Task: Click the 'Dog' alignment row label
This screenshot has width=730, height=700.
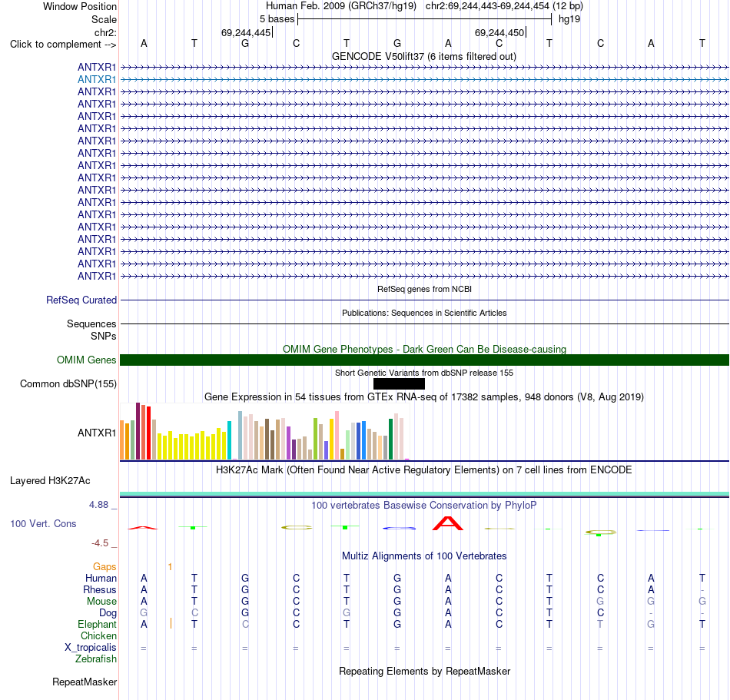Action: click(108, 613)
